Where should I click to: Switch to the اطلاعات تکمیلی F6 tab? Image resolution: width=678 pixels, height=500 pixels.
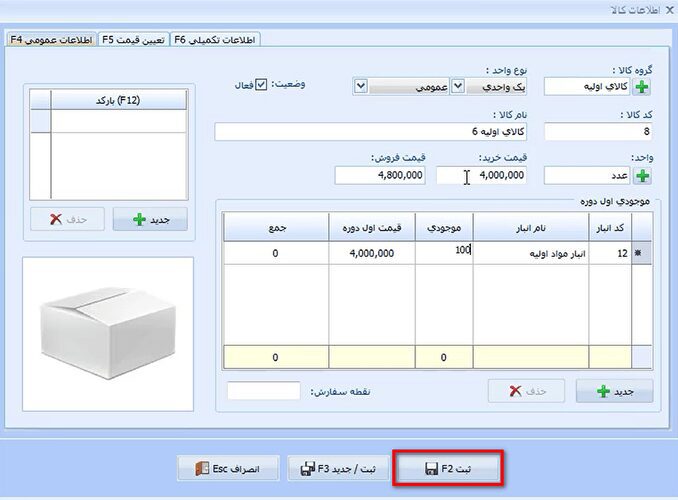tap(215, 40)
